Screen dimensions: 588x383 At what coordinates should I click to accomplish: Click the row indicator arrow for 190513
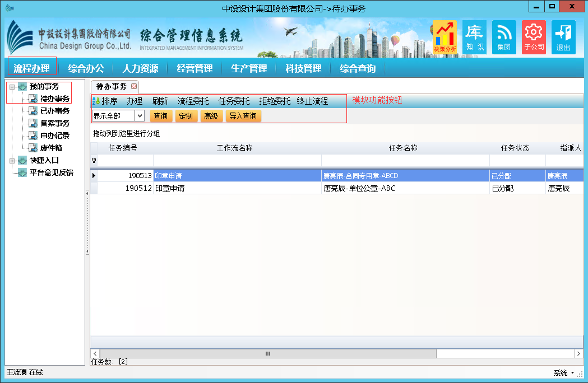(x=94, y=175)
